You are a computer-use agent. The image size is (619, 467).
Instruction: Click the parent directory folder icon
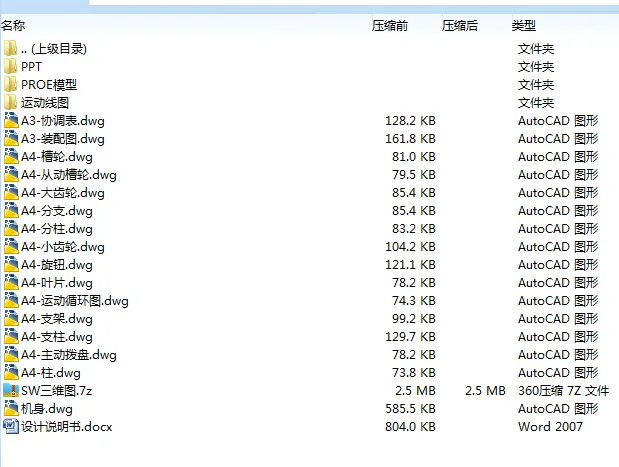pyautogui.click(x=11, y=48)
